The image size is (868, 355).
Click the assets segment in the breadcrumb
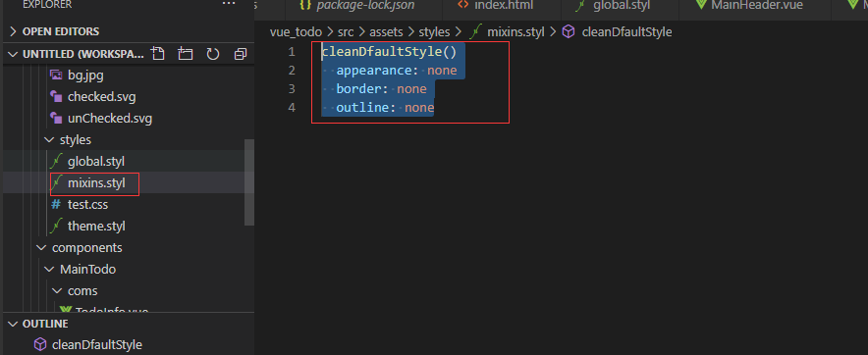(x=386, y=32)
